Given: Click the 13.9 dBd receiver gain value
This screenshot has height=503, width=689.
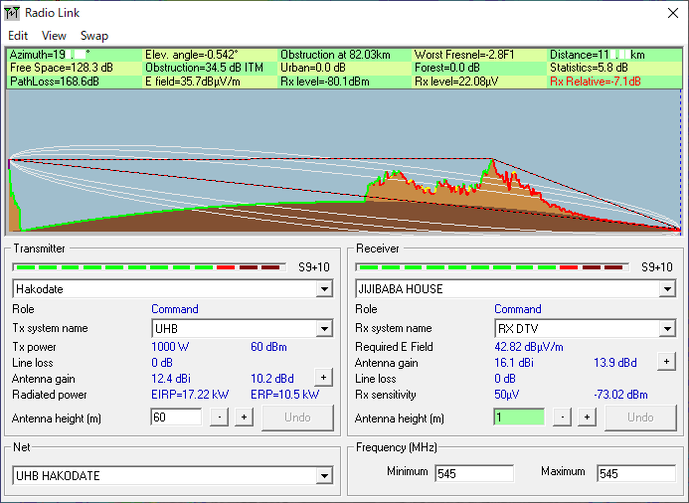Looking at the screenshot, I should point(615,363).
